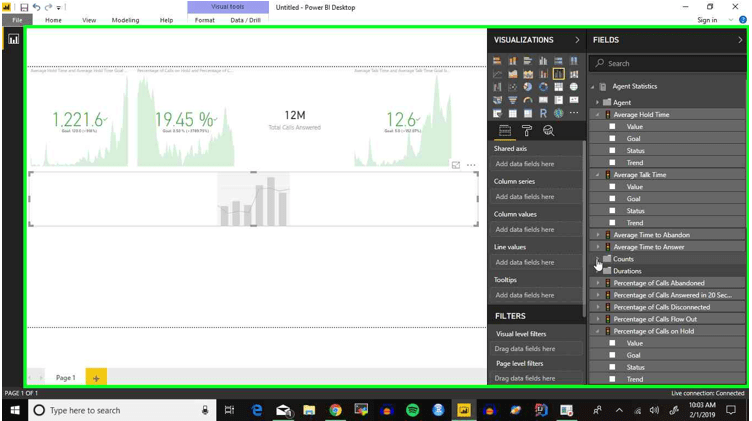Open the Data / Drill tab
752x421 pixels.
coord(246,20)
